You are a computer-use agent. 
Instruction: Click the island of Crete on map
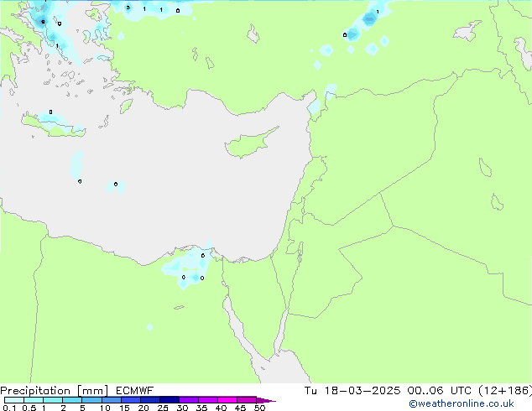53,126
